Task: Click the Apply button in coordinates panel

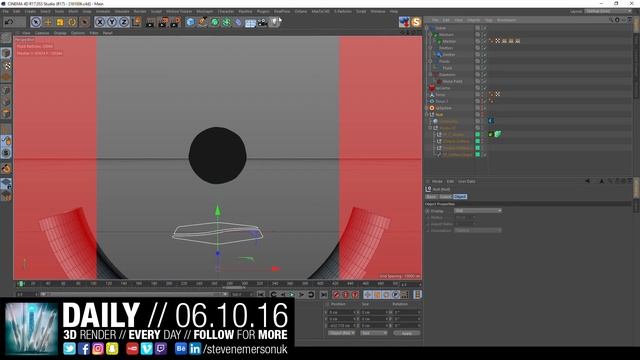Action: click(x=407, y=333)
